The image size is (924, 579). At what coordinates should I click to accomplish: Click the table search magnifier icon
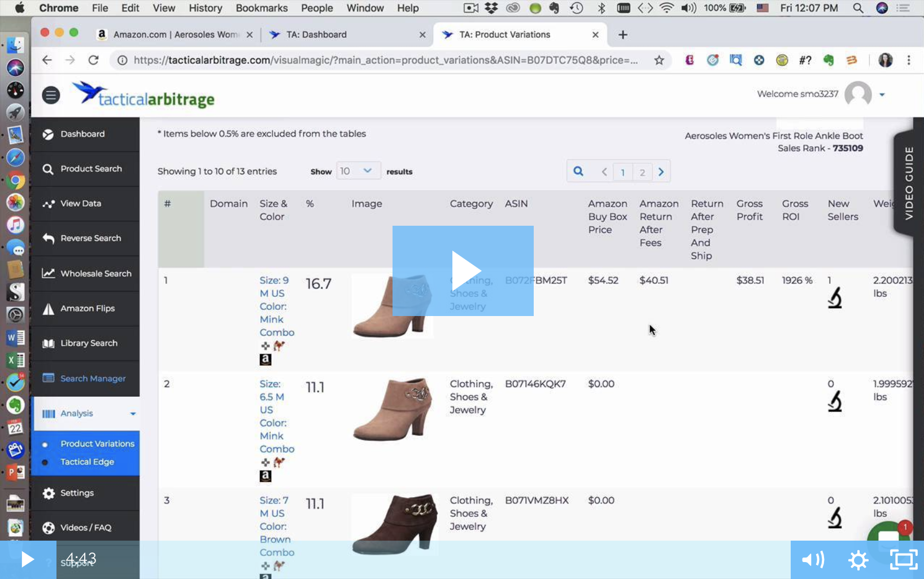coord(578,172)
